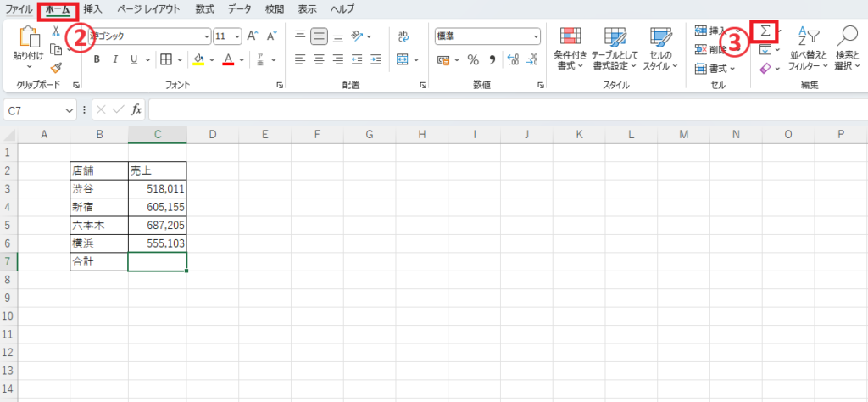Open the 検索と選択 dropdown
The width and height of the screenshot is (868, 402).
pyautogui.click(x=847, y=47)
